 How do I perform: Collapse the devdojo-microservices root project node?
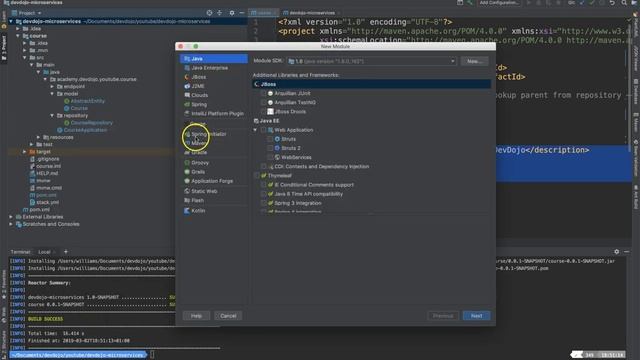pos(11,21)
